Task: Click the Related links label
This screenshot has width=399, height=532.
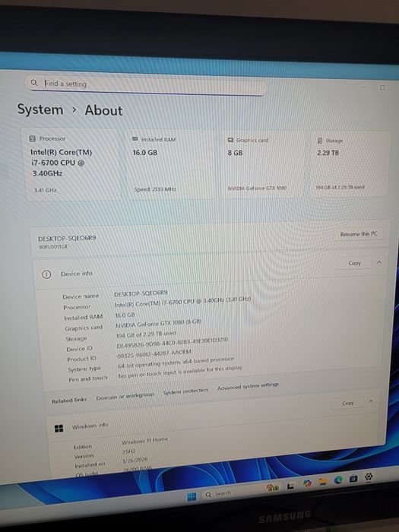Action: (69, 401)
